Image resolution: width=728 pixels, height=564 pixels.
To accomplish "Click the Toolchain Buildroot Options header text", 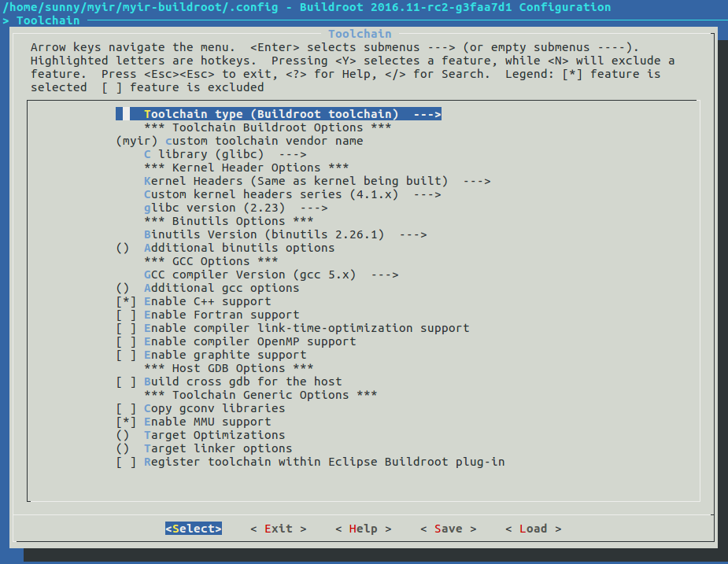I will pos(268,127).
